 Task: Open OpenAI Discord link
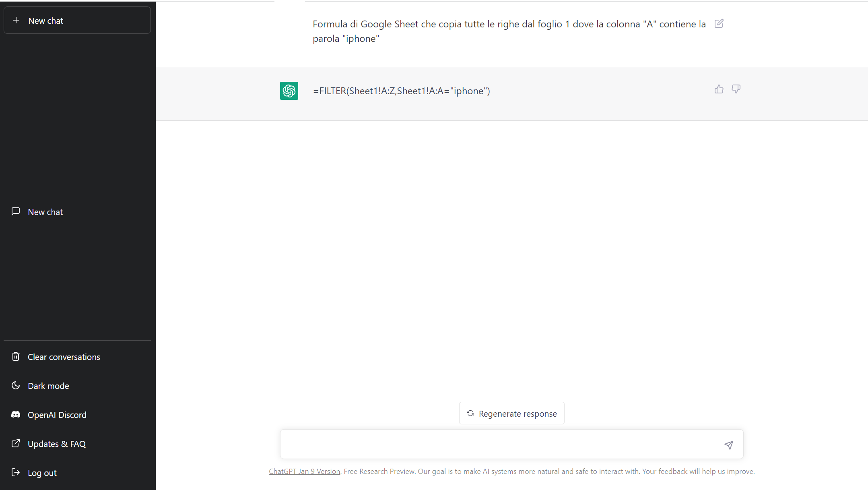(x=57, y=415)
